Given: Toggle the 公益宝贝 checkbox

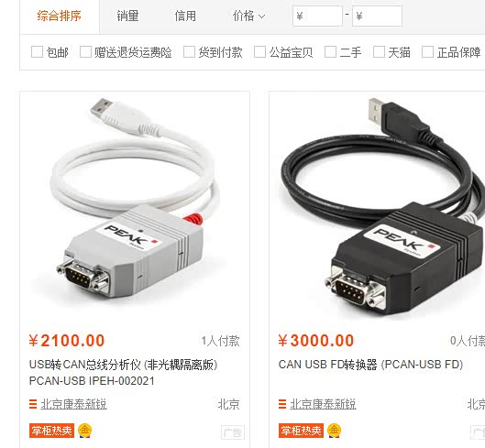Looking at the screenshot, I should click(x=259, y=52).
